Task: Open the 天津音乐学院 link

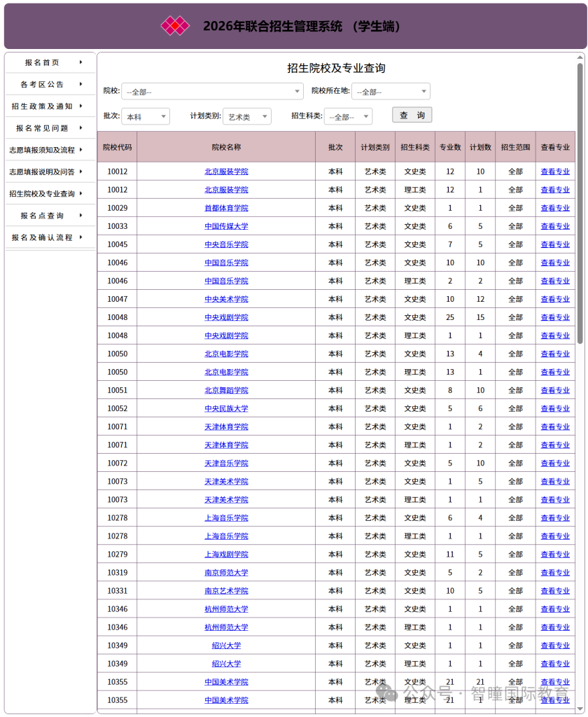Action: (226, 464)
